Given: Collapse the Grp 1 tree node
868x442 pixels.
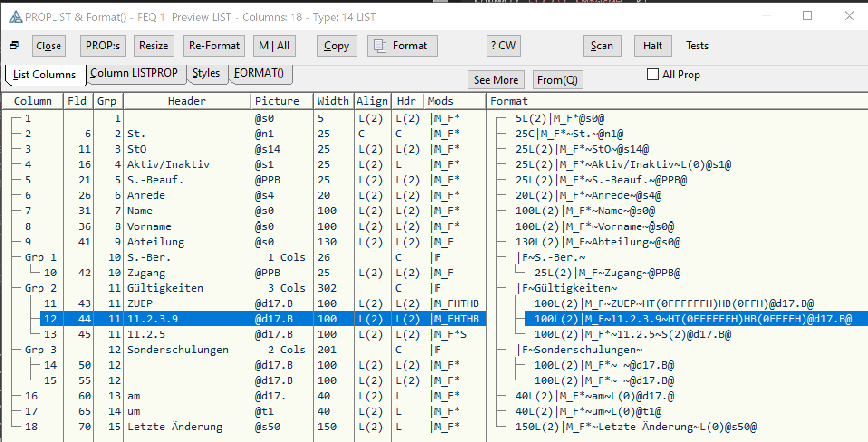Looking at the screenshot, I should 40,257.
